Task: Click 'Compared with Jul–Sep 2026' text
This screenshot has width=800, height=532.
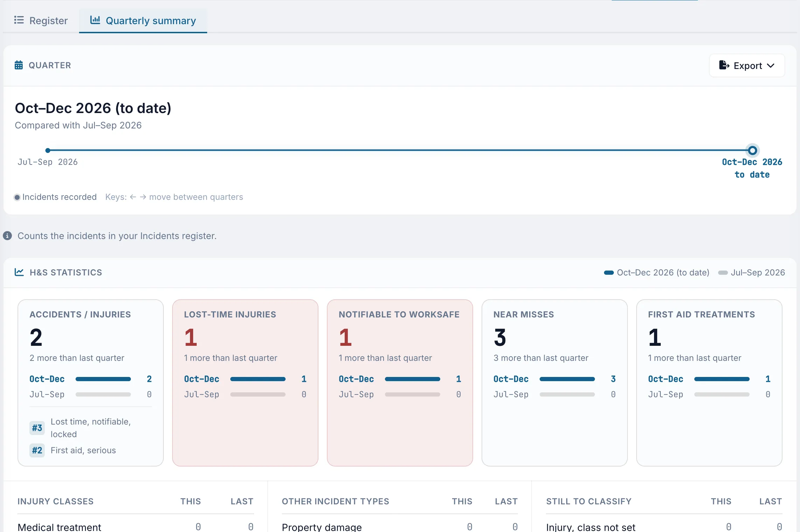Action: [x=78, y=125]
